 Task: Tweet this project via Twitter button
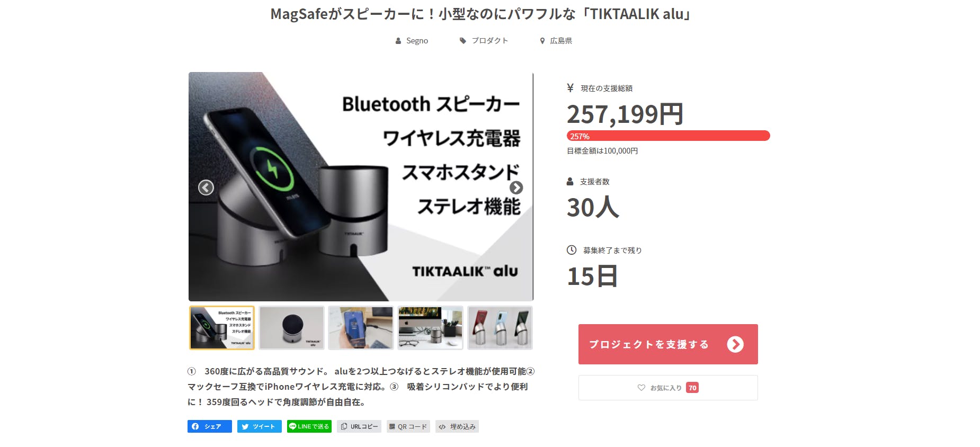259,426
